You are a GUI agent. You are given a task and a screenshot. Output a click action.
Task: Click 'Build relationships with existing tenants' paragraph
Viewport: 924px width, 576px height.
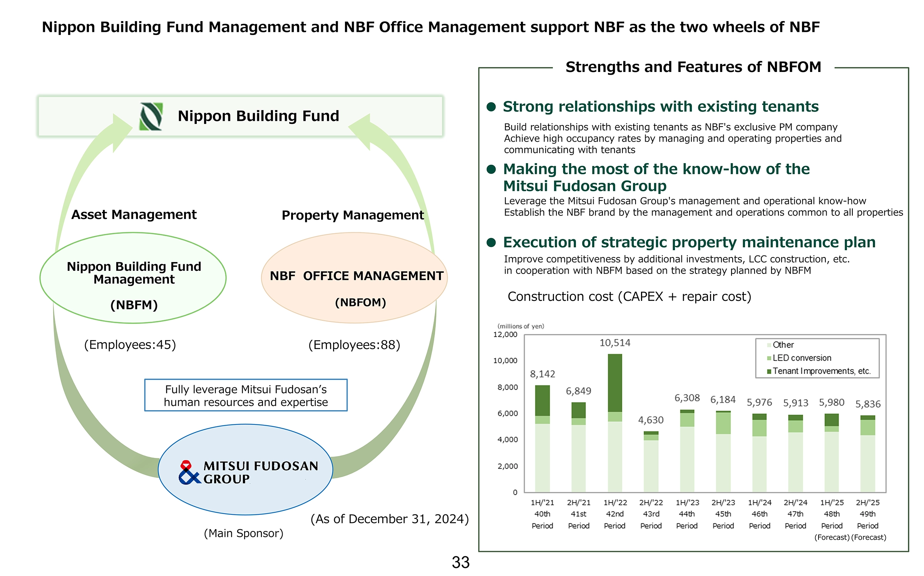click(x=673, y=139)
